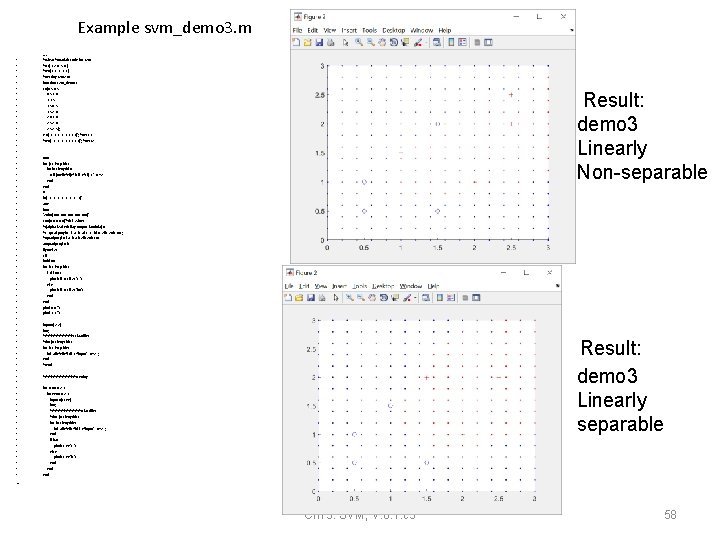Open Window menu in linearly separable window

[x=411, y=286]
